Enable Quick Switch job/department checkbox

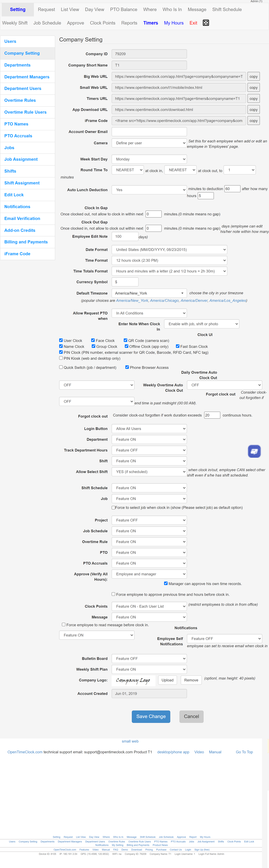pyautogui.click(x=61, y=367)
